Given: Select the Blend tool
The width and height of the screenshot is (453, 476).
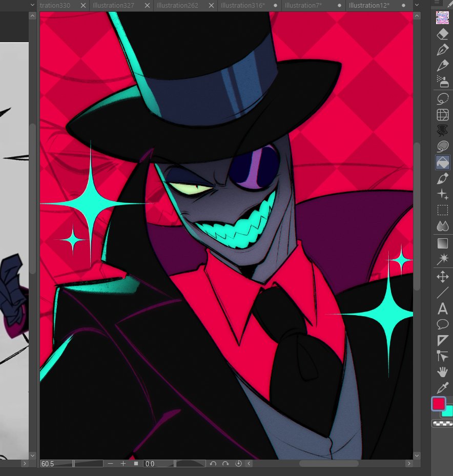Looking at the screenshot, I should (442, 226).
